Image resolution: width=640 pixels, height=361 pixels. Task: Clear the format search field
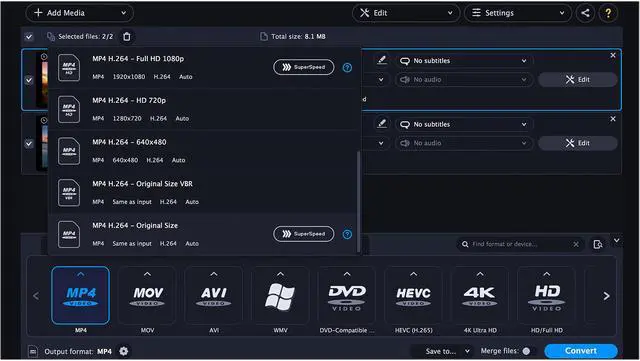(x=576, y=244)
